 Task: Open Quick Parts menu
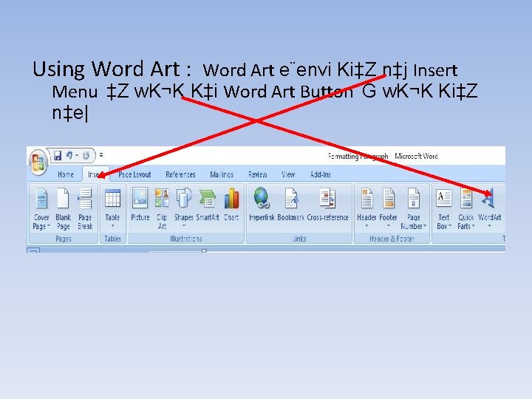(x=465, y=208)
